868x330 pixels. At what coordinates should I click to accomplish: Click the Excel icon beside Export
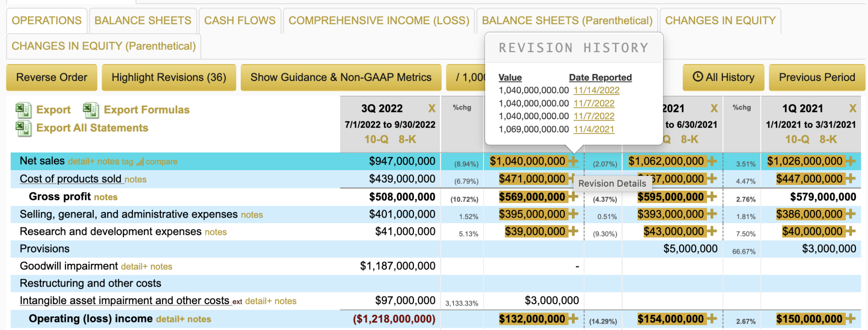23,110
